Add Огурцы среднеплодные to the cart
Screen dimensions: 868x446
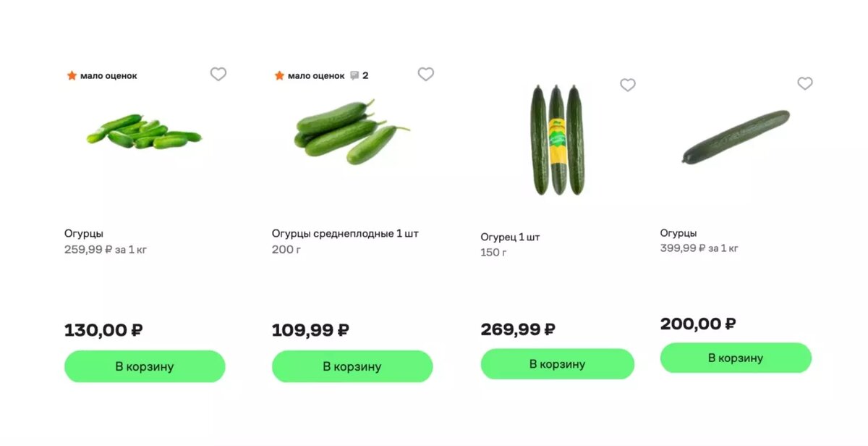[352, 366]
